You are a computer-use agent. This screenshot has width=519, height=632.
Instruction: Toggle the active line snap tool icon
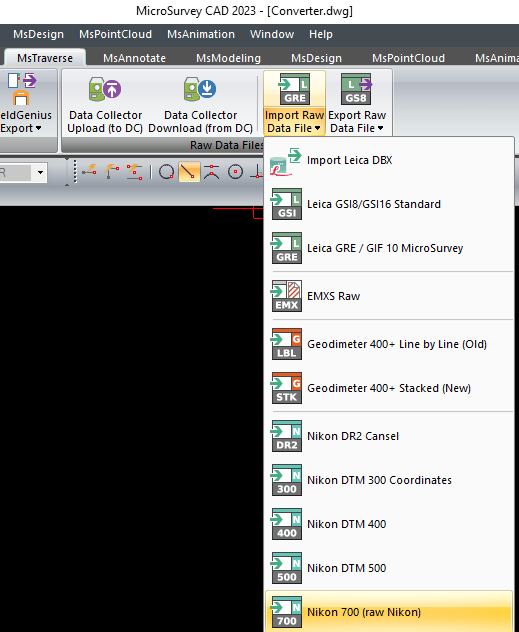(189, 172)
